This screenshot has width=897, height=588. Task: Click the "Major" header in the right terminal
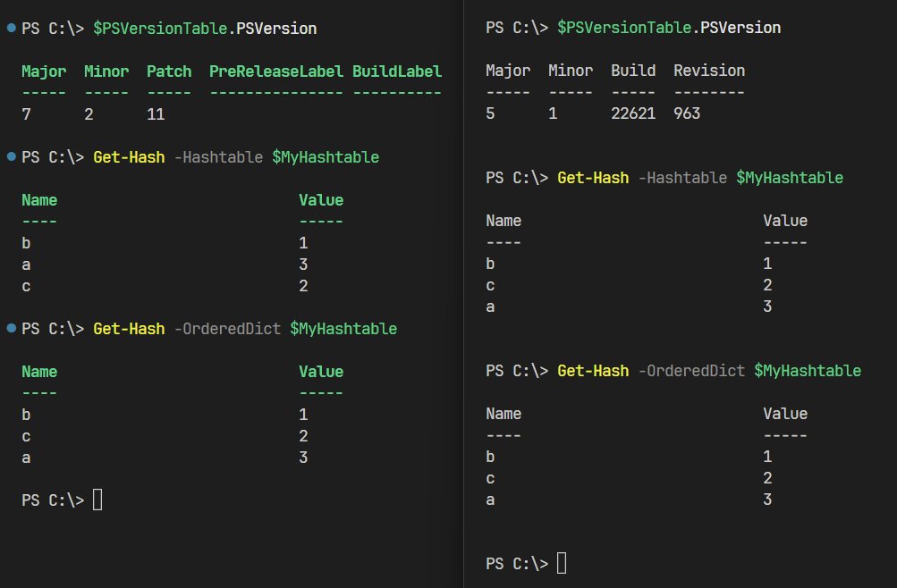pyautogui.click(x=508, y=71)
